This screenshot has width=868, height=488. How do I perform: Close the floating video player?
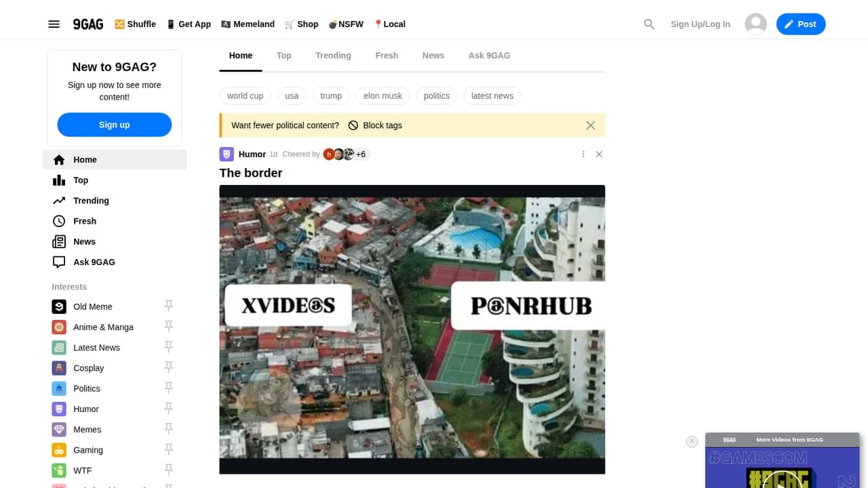pyautogui.click(x=692, y=441)
